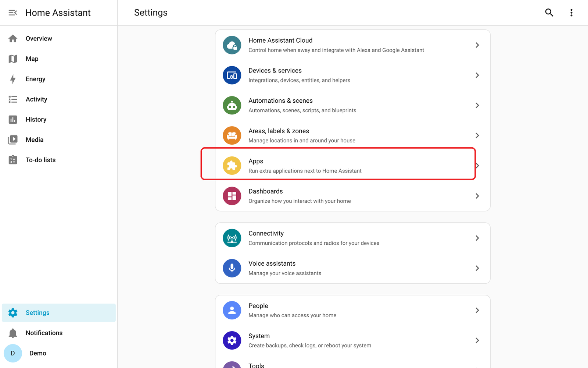The image size is (588, 368).
Task: Expand System row chevron
Action: [477, 340]
